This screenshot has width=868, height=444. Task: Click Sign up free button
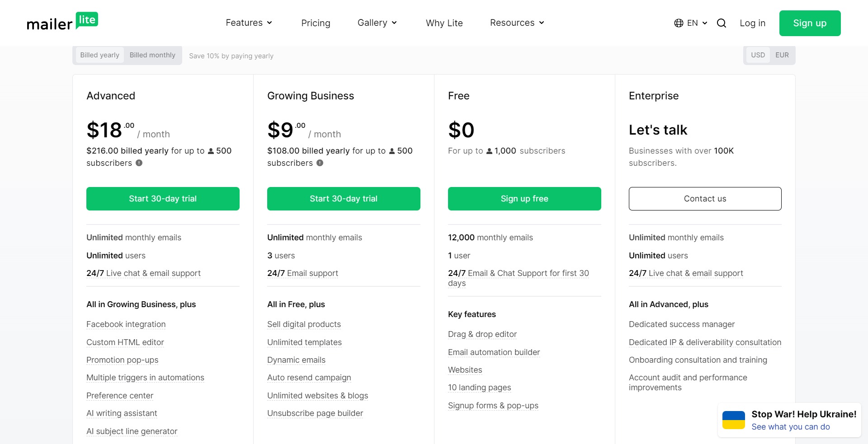click(524, 199)
